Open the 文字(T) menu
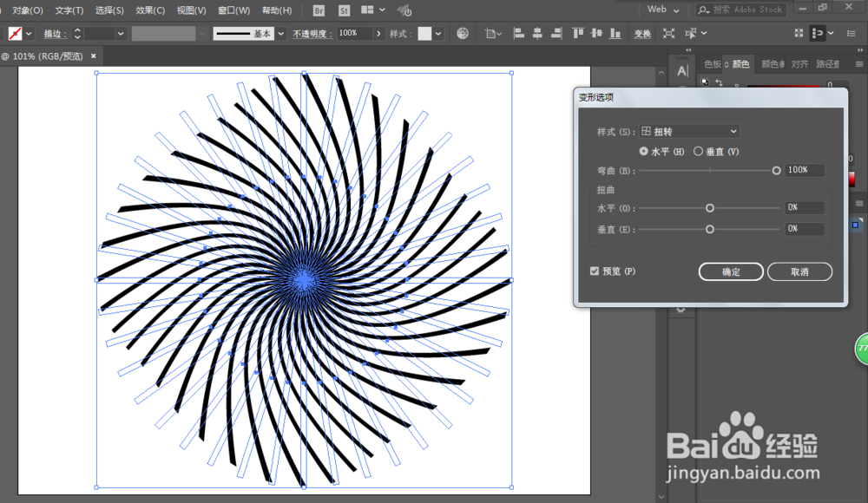Viewport: 868px width, 503px height. (x=69, y=10)
